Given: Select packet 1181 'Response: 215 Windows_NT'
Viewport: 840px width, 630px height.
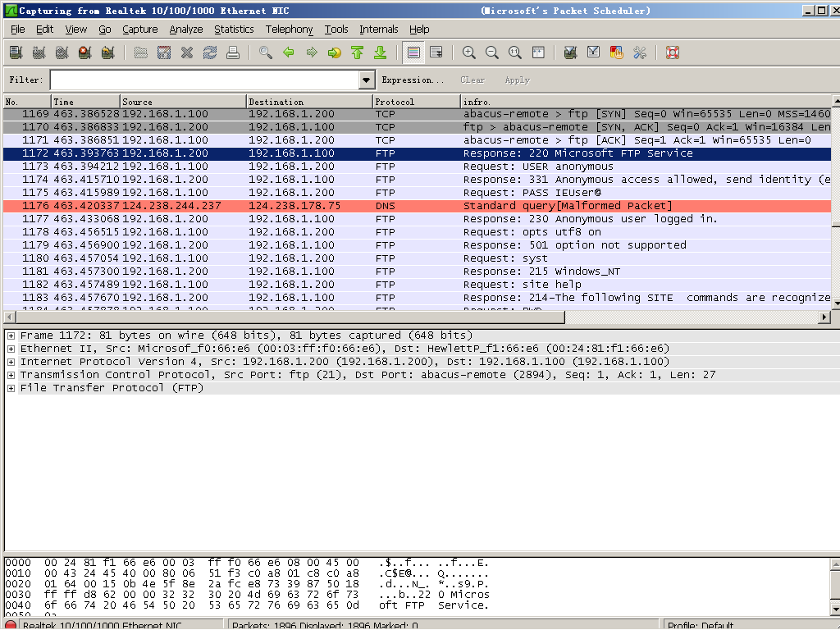Looking at the screenshot, I should (x=418, y=272).
